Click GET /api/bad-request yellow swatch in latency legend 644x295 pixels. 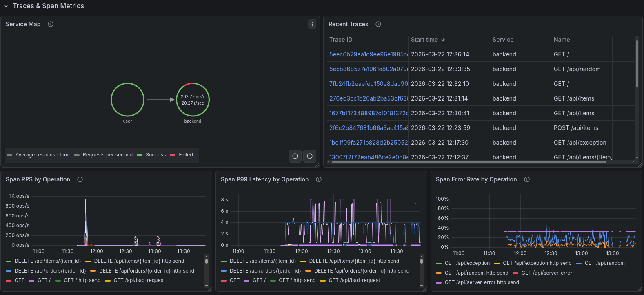pos(323,281)
